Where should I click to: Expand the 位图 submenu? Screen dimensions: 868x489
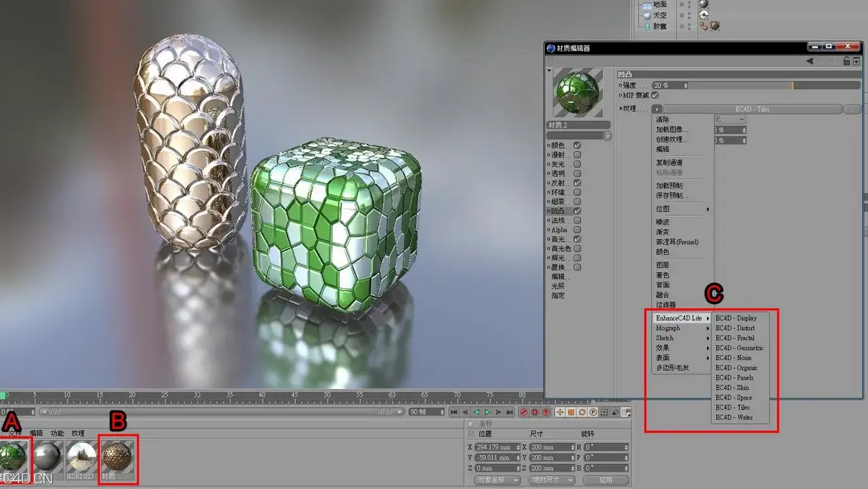tap(682, 209)
